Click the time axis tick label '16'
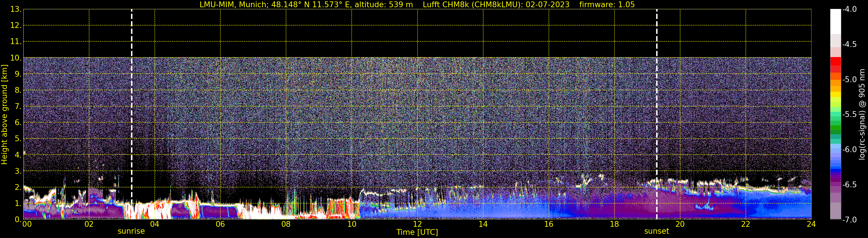This screenshot has width=868, height=238. [x=549, y=224]
